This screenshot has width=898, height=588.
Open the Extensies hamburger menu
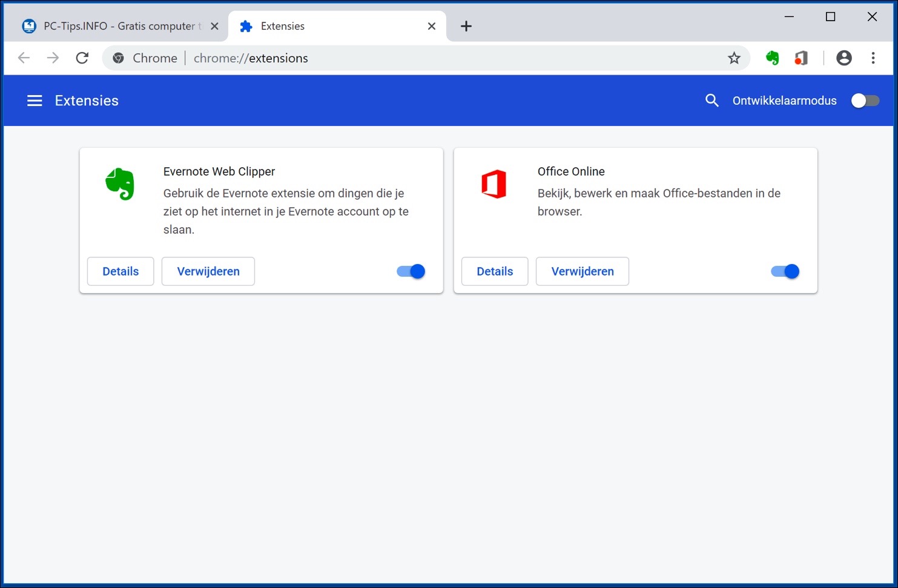click(35, 101)
